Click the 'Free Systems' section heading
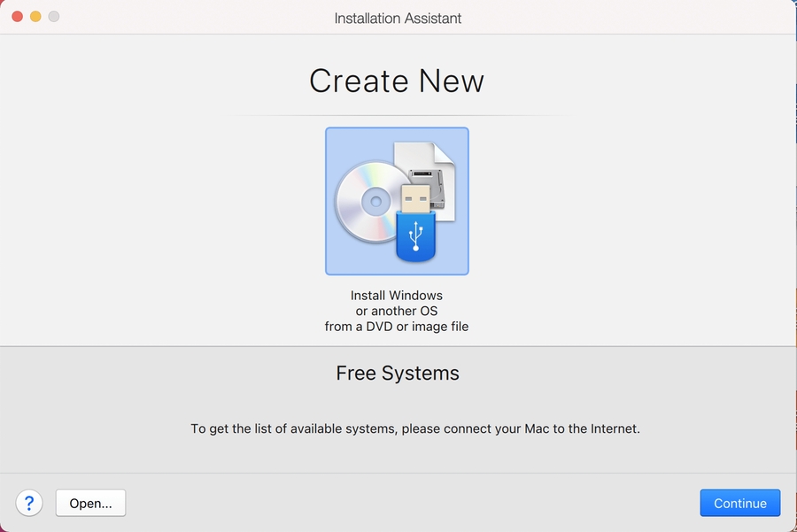The height and width of the screenshot is (532, 797). pyautogui.click(x=398, y=374)
